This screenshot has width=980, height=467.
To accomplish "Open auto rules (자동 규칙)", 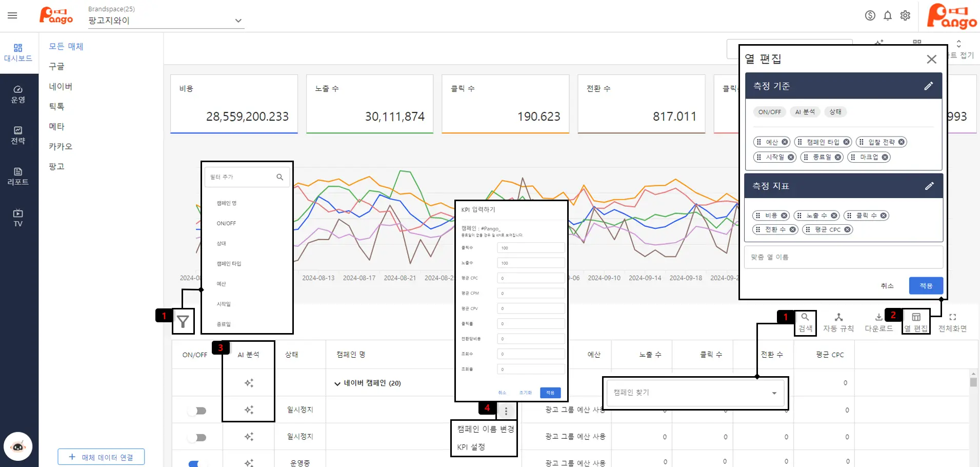I will point(838,322).
